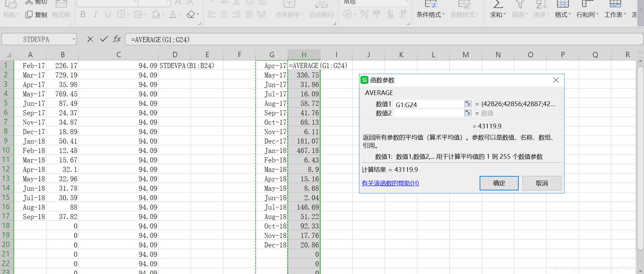Viewport: 644px width, 274px height.
Task: Open the Sum (求和) menu
Action: point(498,15)
